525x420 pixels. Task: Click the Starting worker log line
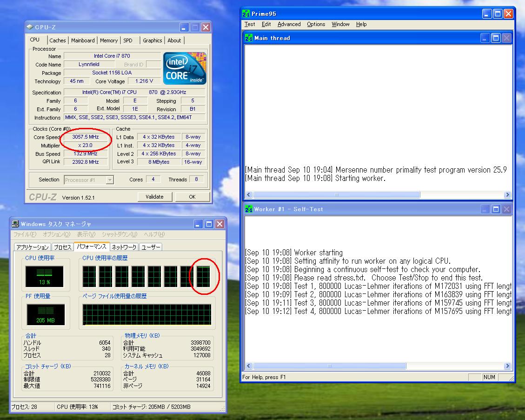point(315,178)
